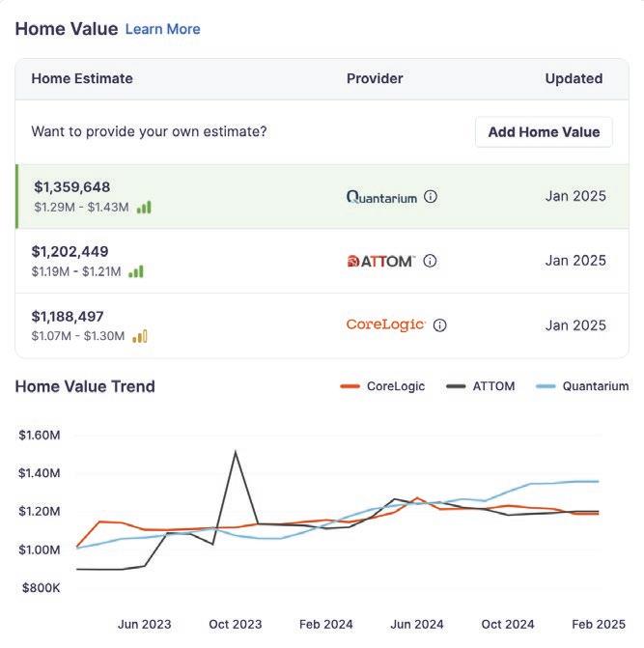Open the Learn More link
The height and width of the screenshot is (648, 644).
(163, 29)
